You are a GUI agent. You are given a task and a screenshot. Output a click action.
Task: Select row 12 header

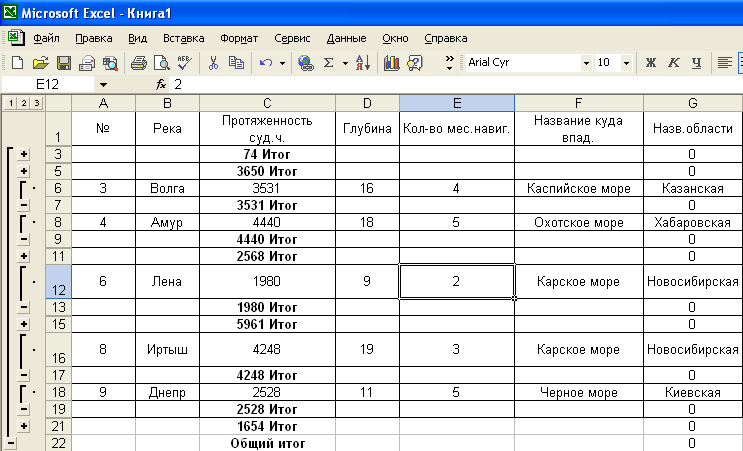coord(58,281)
